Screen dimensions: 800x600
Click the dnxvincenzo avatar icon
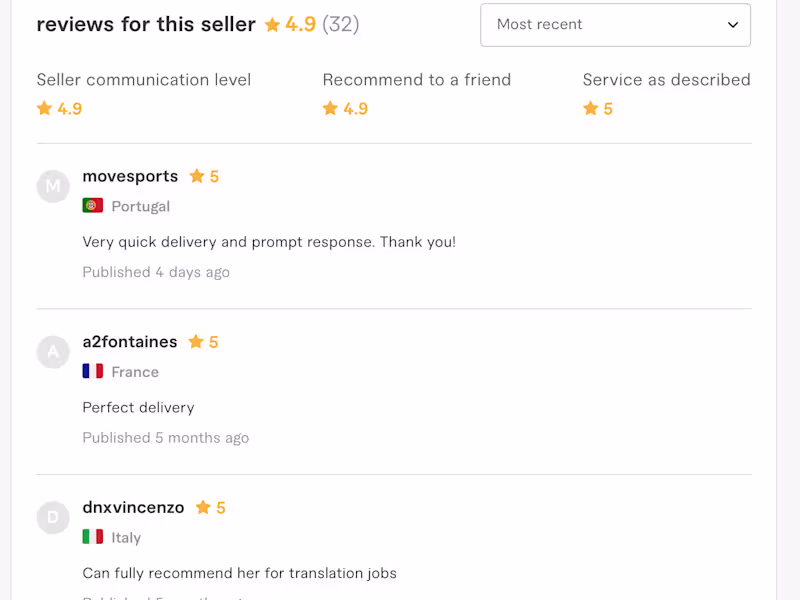pyautogui.click(x=53, y=517)
